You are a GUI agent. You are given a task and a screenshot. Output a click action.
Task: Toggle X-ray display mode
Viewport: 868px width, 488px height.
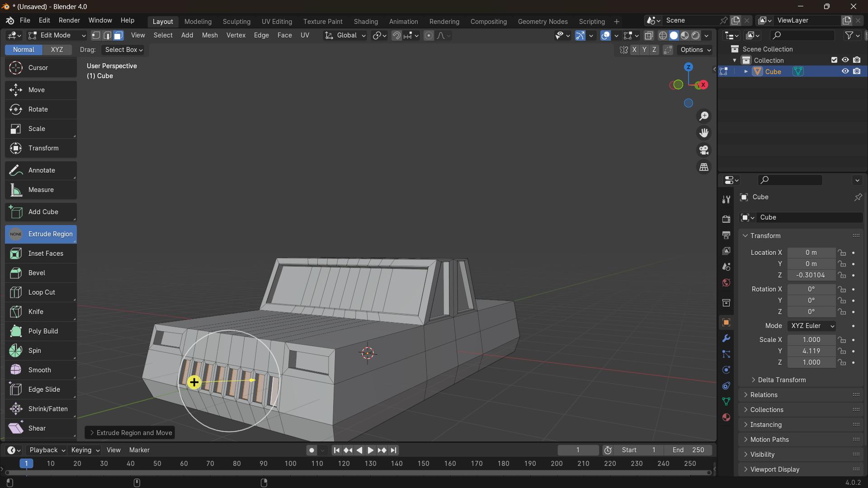(x=649, y=36)
